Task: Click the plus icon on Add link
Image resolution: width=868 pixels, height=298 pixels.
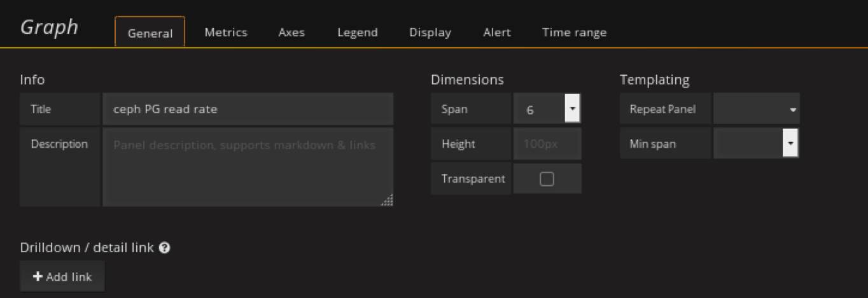Action: tap(38, 277)
